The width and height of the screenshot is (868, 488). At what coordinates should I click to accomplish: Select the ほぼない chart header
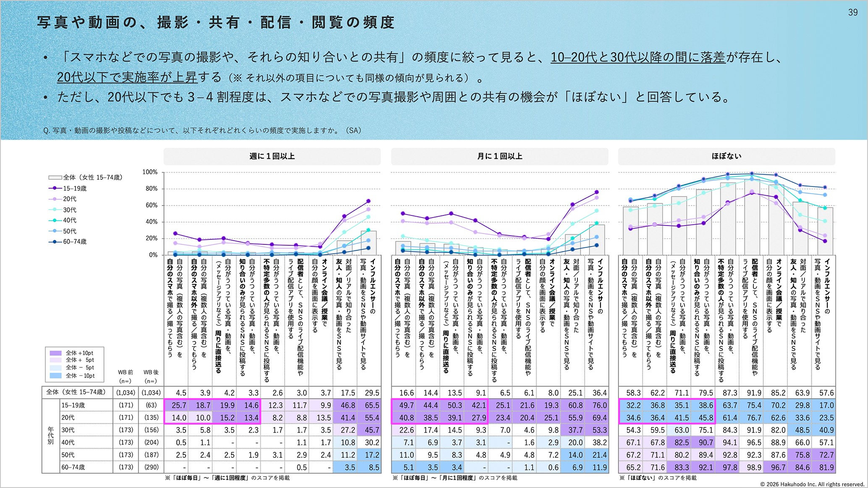726,156
